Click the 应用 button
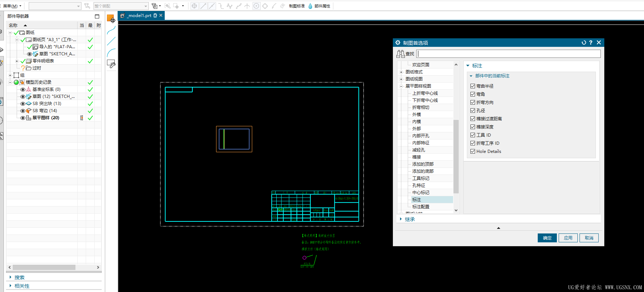This screenshot has width=644, height=292. coord(568,238)
